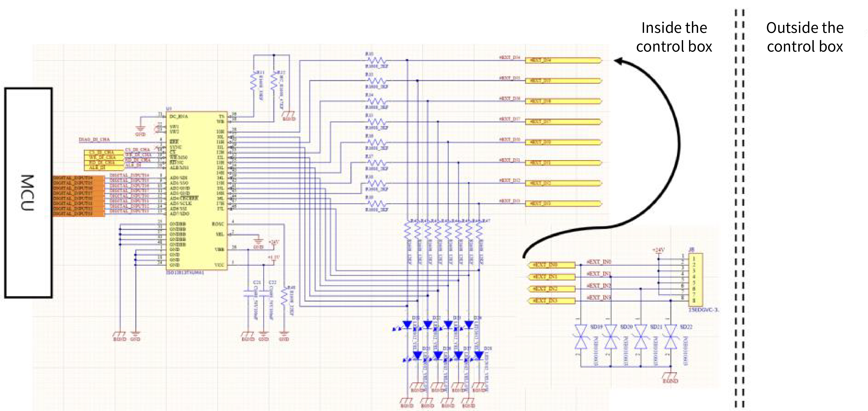The width and height of the screenshot is (868, 411).
Task: Click the ROSC pin label on U1
Action: [218, 224]
